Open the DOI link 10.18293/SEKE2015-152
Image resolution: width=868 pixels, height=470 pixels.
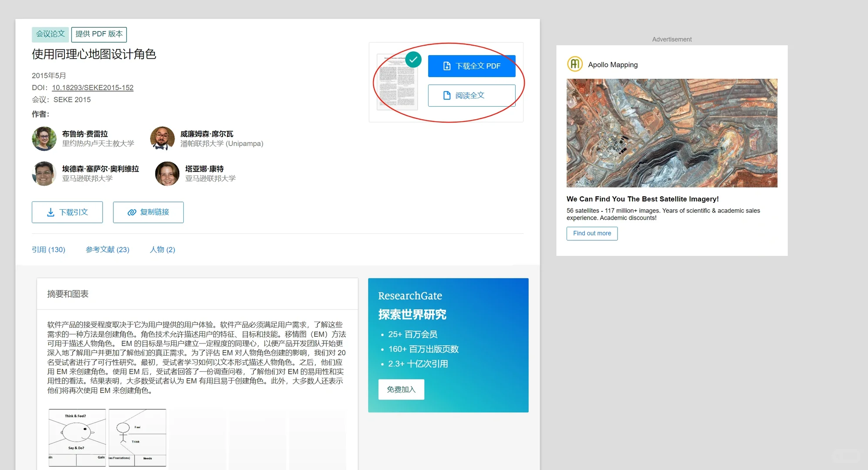pyautogui.click(x=92, y=87)
